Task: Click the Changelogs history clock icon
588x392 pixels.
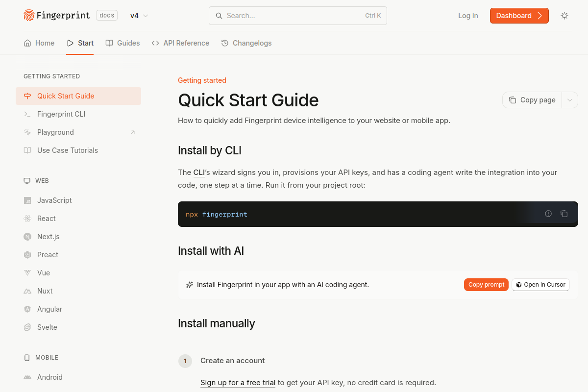Action: click(x=225, y=43)
